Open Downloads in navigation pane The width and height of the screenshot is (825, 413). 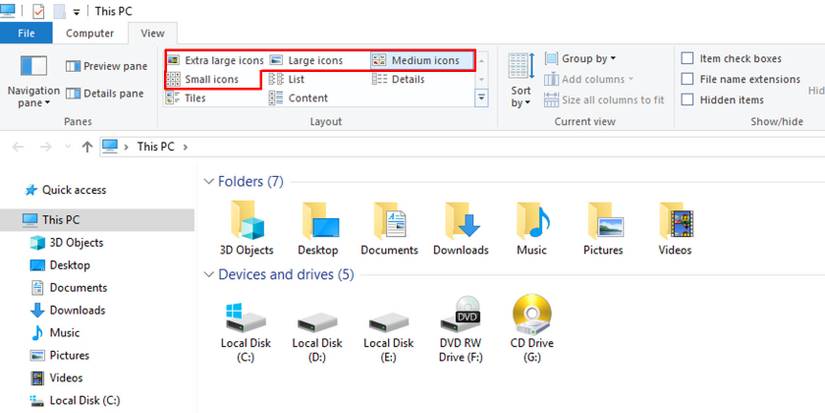click(x=68, y=310)
